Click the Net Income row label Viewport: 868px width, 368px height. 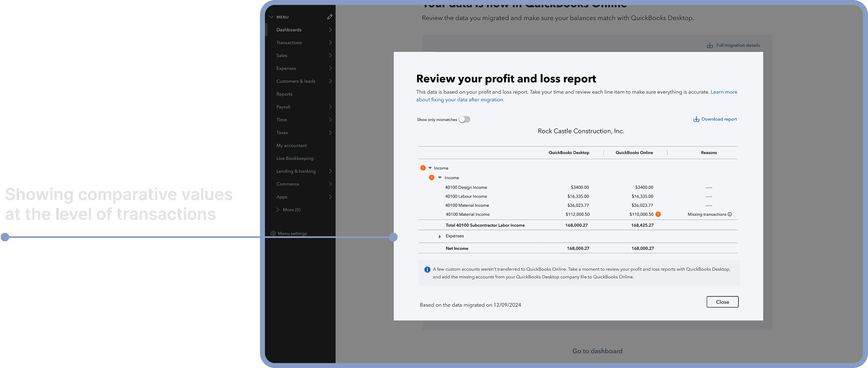click(457, 248)
